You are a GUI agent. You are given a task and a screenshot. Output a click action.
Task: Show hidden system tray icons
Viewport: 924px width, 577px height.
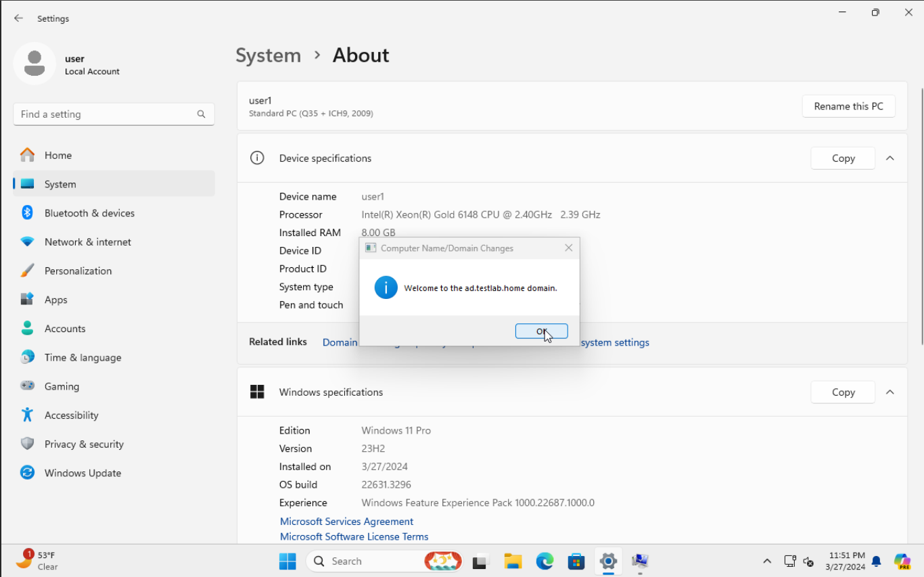point(767,561)
